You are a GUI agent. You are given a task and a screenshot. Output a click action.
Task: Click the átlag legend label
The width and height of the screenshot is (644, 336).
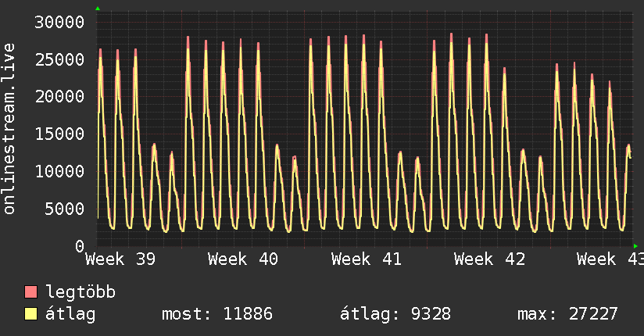coord(70,314)
